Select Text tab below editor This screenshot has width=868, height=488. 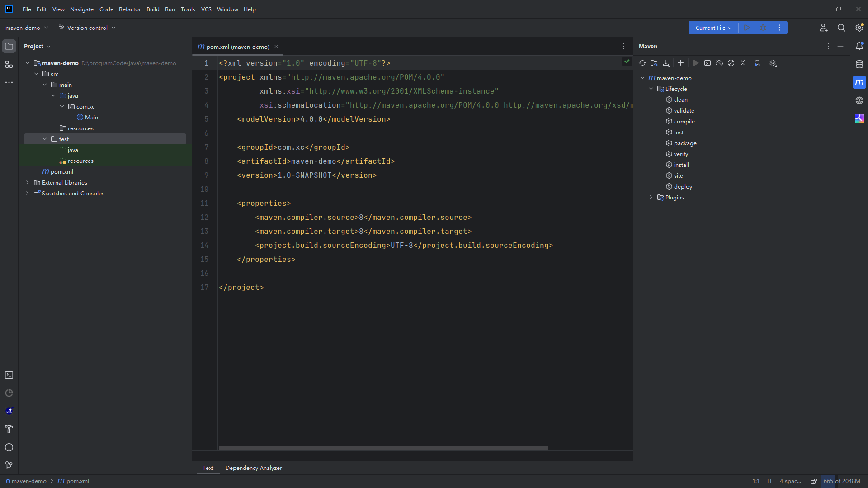(208, 468)
